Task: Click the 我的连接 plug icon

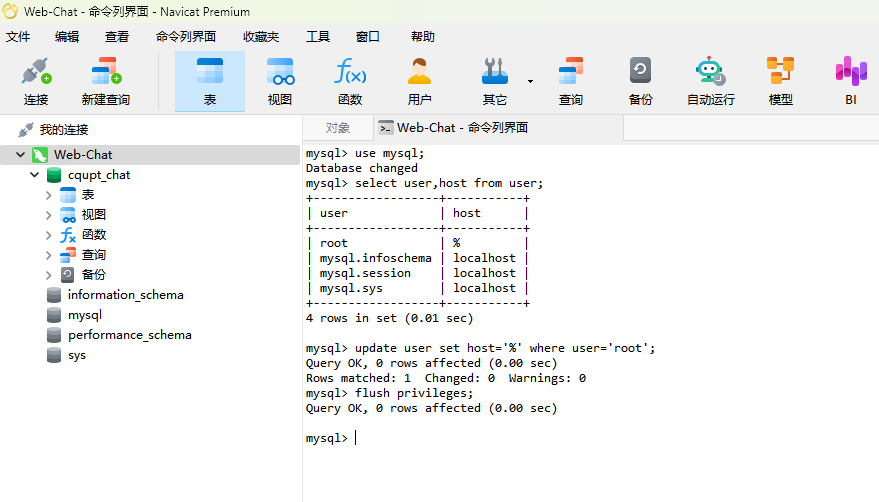Action: 25,130
